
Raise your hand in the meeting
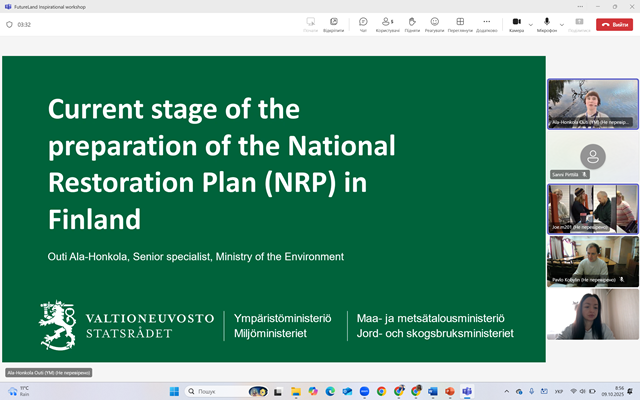(411, 24)
